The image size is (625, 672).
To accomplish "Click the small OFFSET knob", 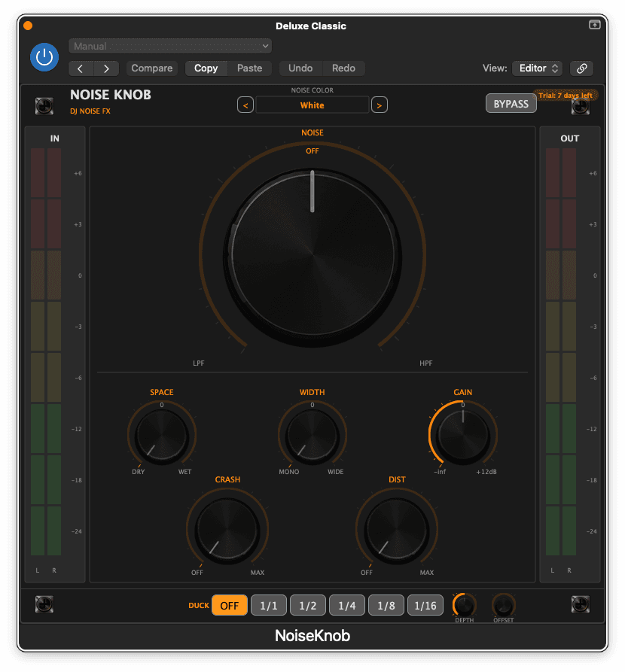I will click(503, 605).
